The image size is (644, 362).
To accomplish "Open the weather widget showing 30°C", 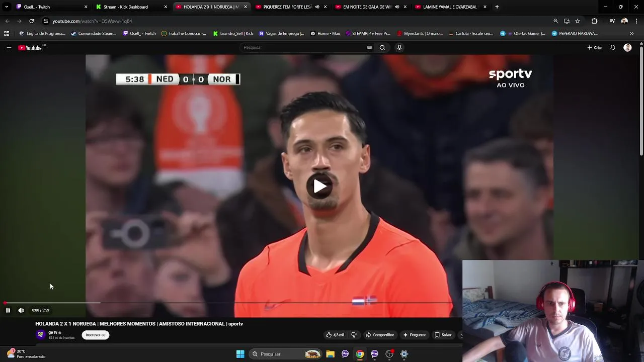I will point(26,354).
